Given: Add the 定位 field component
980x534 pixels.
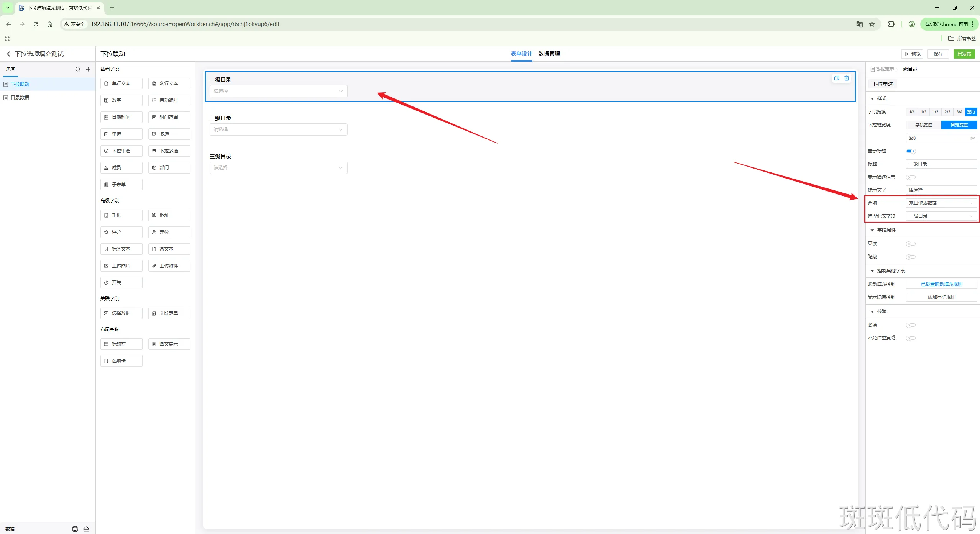Looking at the screenshot, I should (x=169, y=232).
